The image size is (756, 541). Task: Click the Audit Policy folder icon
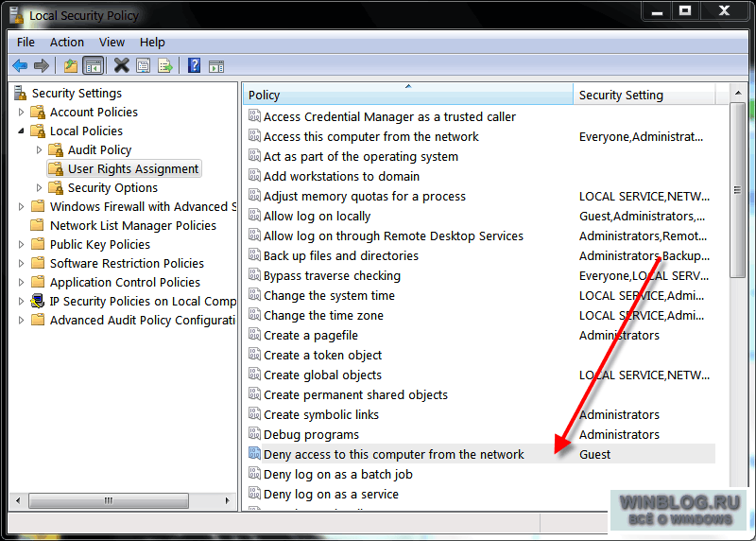pyautogui.click(x=56, y=149)
